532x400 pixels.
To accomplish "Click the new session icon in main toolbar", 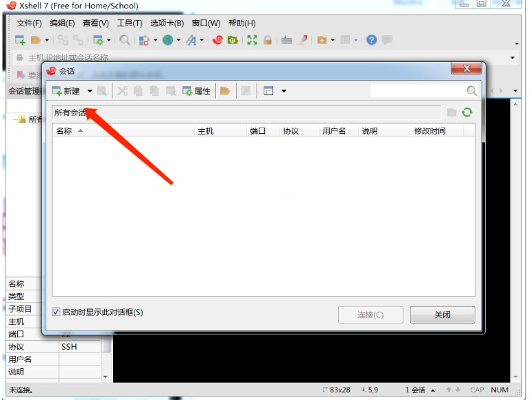I will (21, 40).
